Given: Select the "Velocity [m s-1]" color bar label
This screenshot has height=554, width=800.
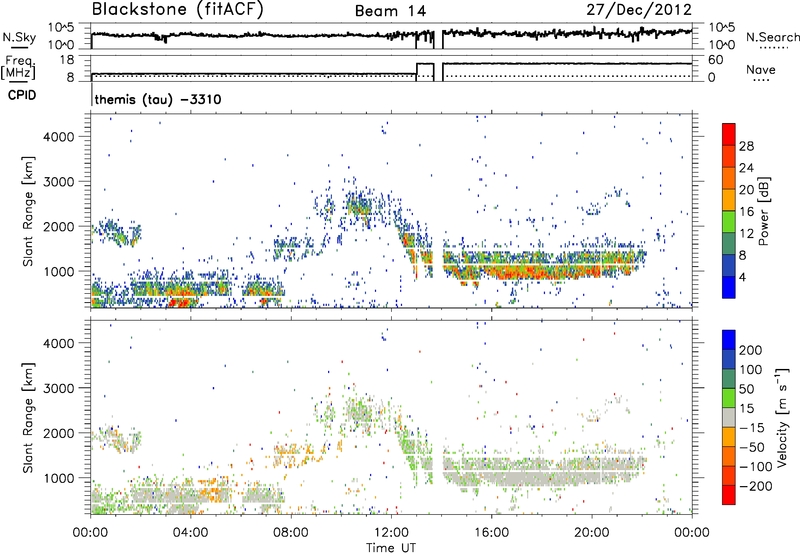Looking at the screenshot, I should click(783, 417).
